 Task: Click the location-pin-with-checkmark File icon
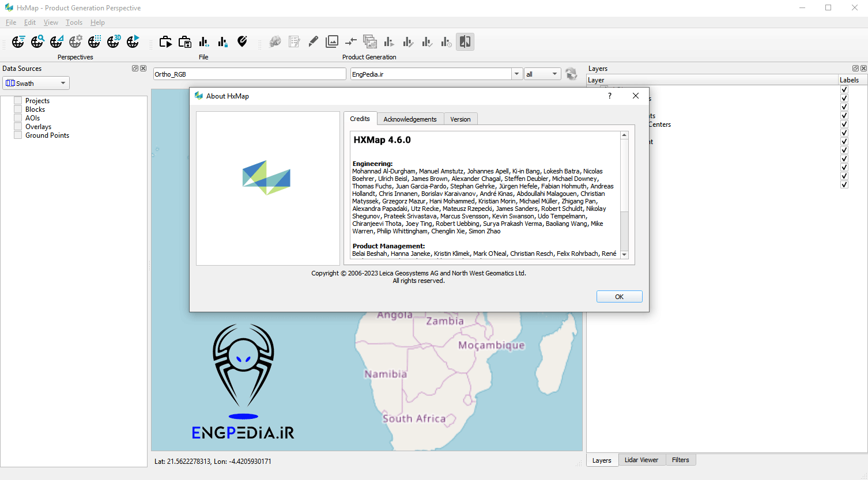[x=242, y=41]
